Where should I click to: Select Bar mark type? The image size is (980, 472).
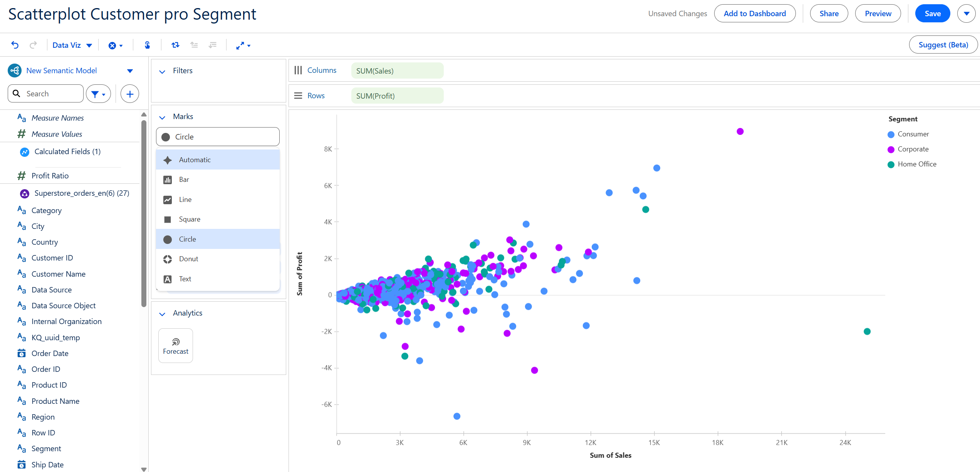184,180
